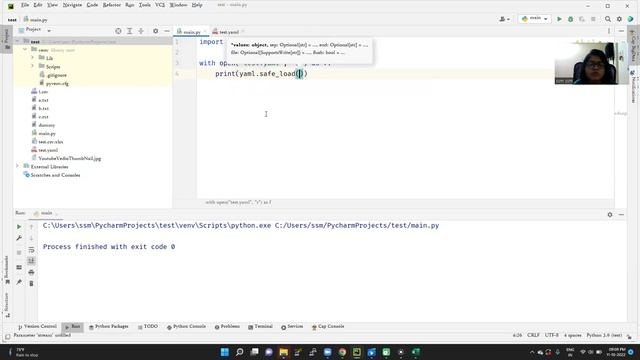Click Collapse All in Project panel
The image size is (640, 360).
click(141, 31)
